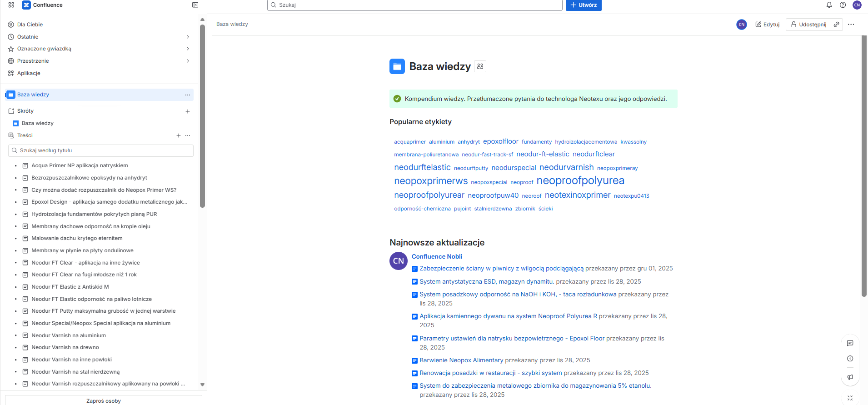Click the Edytuj button
This screenshot has width=868, height=405.
(767, 25)
